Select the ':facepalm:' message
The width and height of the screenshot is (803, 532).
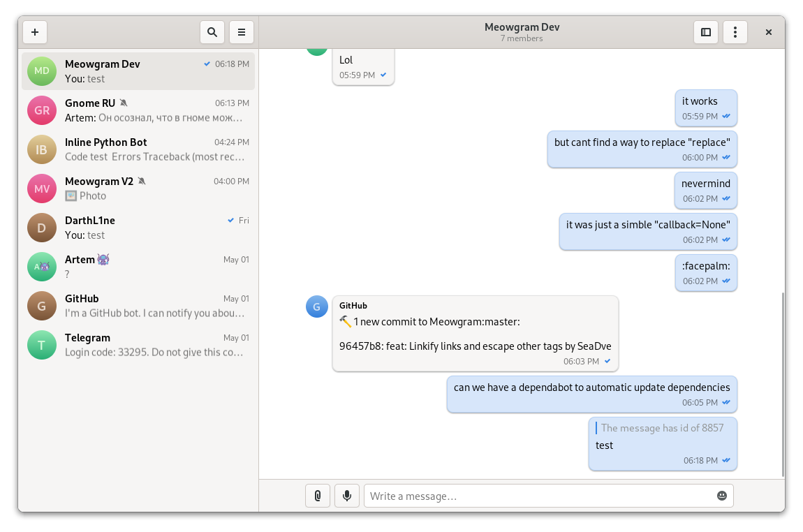(x=706, y=273)
